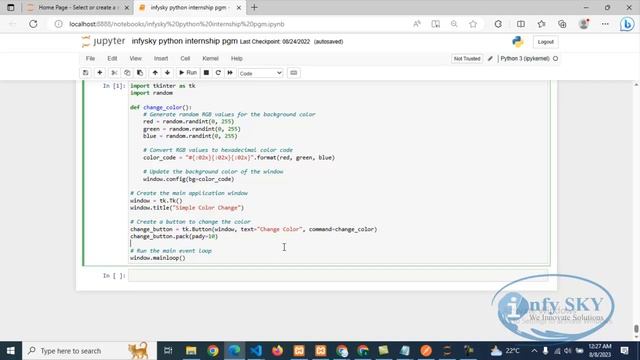Viewport: 640px width, 360px height.
Task: Open the Bing chat sidebar icon
Action: (627, 24)
